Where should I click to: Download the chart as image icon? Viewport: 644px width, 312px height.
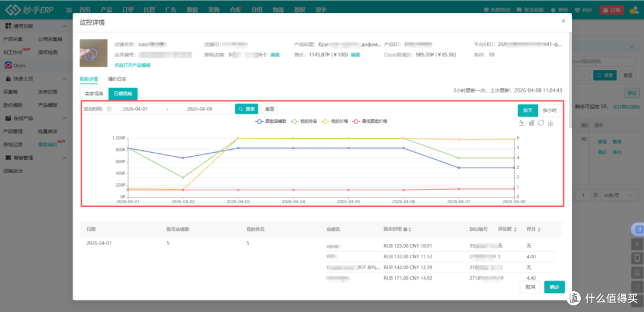pos(550,122)
